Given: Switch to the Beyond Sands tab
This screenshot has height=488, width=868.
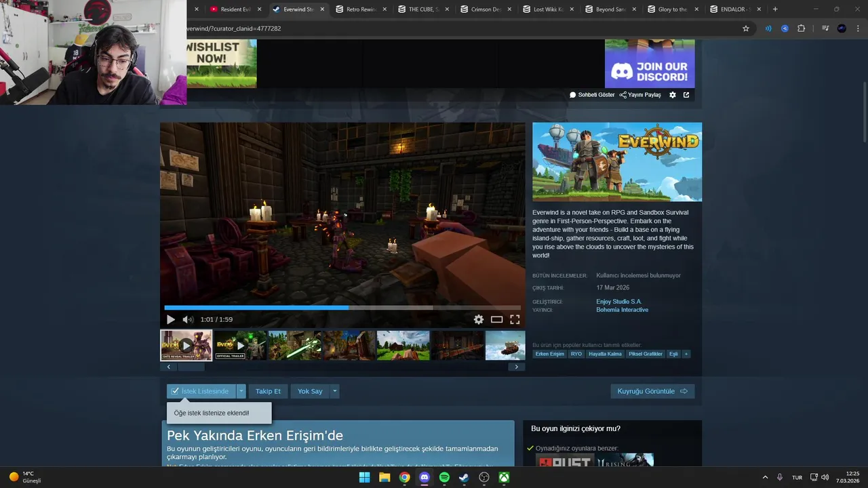Looking at the screenshot, I should [x=610, y=9].
